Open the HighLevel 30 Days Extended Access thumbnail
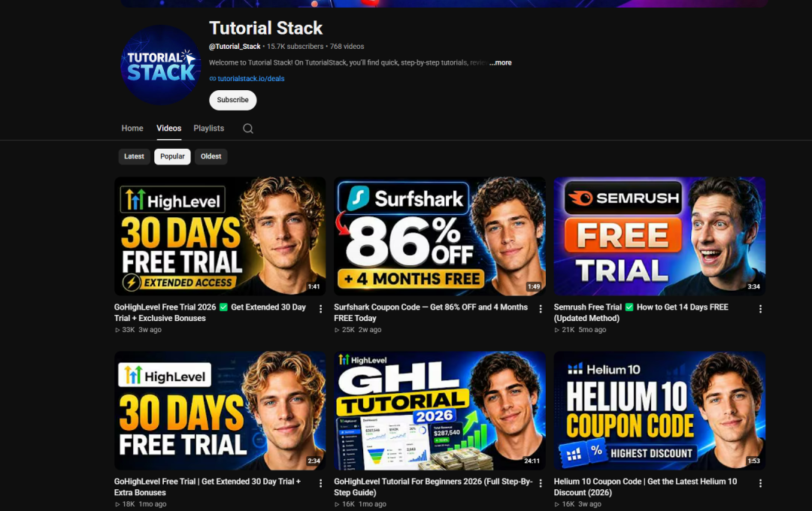812x511 pixels. (220, 237)
